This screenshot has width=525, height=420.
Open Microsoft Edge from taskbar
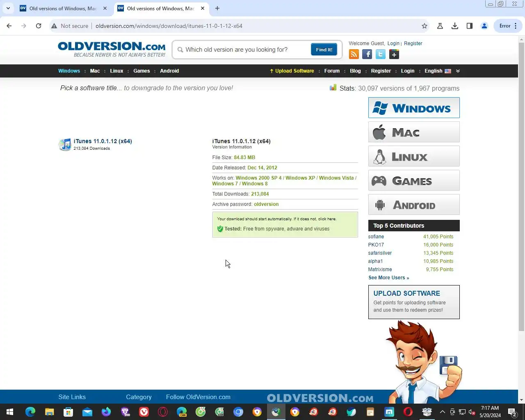tap(30, 412)
